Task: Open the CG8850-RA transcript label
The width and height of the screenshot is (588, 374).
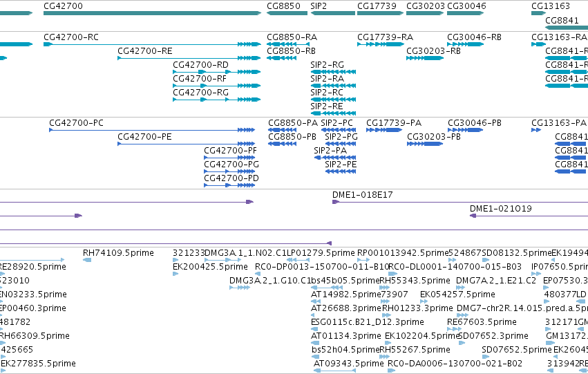Action: tap(292, 37)
